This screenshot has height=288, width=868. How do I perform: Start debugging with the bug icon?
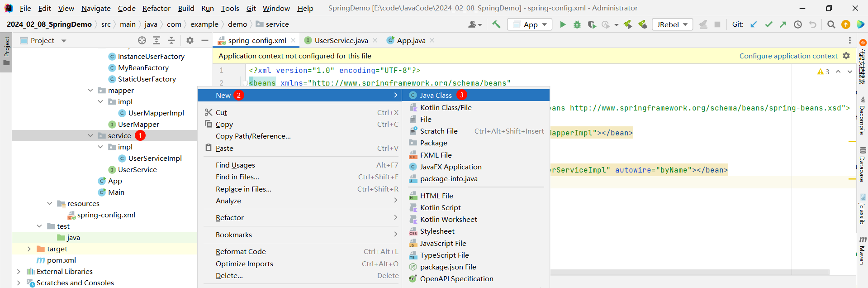577,24
